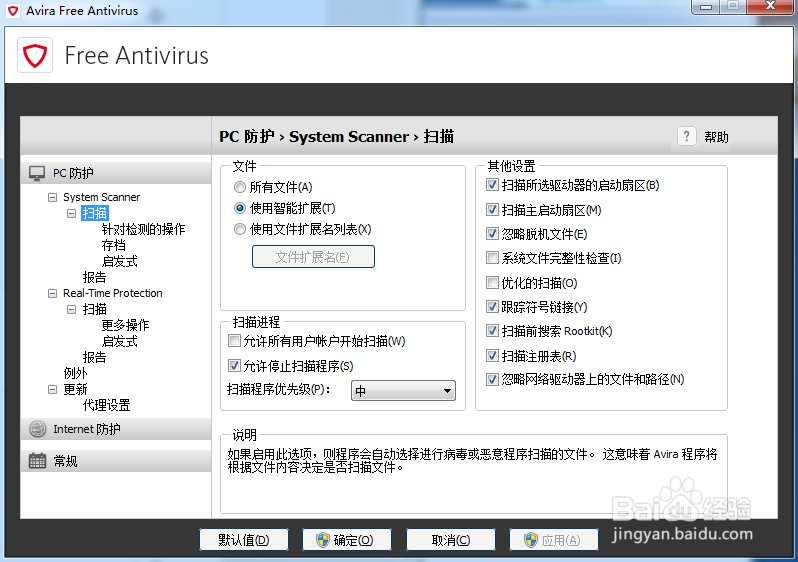
Task: Select 更新 tree item
Action: (75, 389)
